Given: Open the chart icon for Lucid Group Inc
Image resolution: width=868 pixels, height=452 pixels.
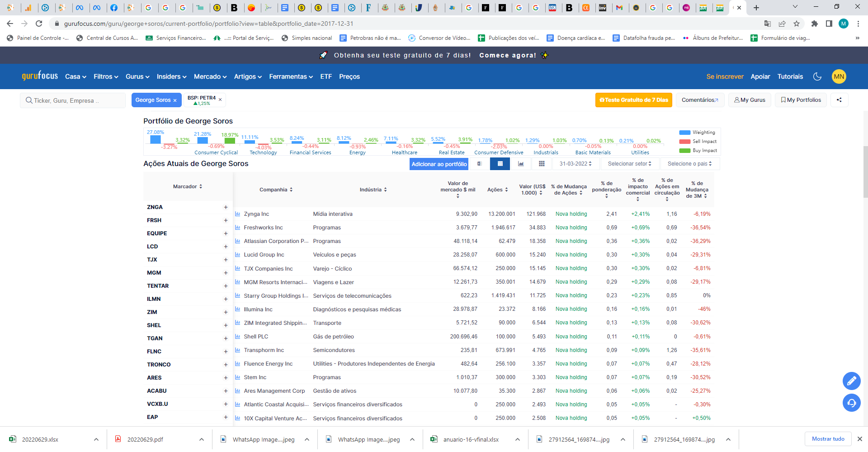Looking at the screenshot, I should coord(238,254).
